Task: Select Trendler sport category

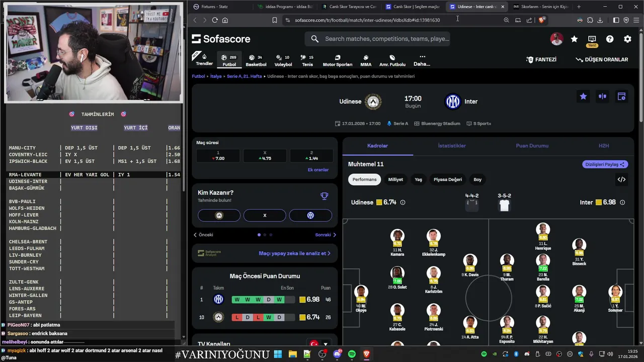Action: pyautogui.click(x=204, y=60)
